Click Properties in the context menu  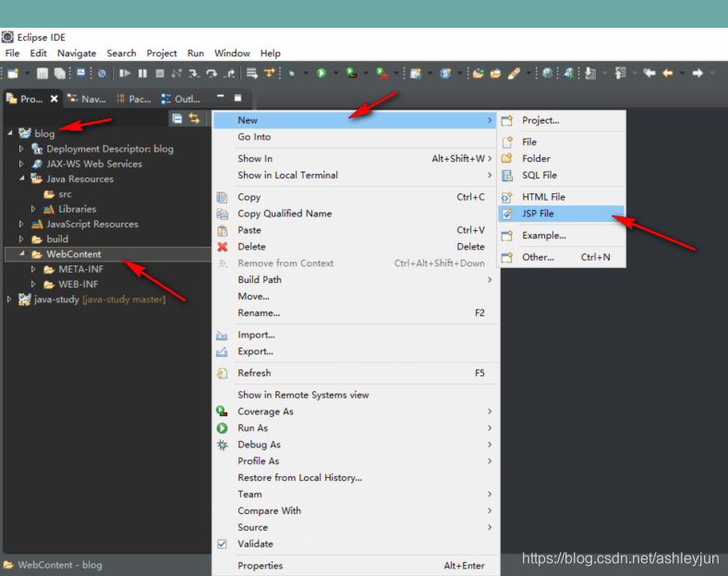(x=356, y=565)
